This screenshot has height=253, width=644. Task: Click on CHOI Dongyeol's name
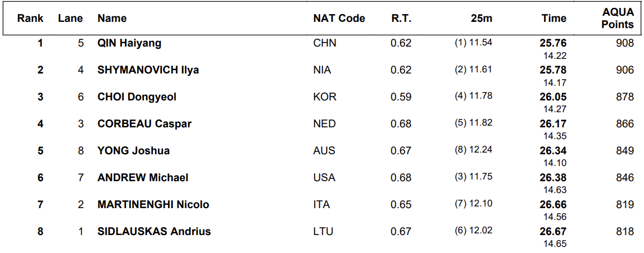click(x=137, y=97)
